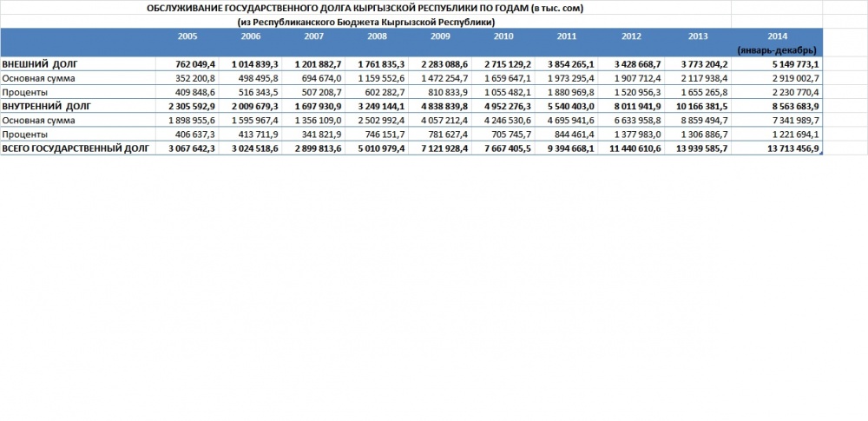Image resolution: width=868 pixels, height=421 pixels.
Task: Click cell value 13 939 585,7
Action: [701, 148]
